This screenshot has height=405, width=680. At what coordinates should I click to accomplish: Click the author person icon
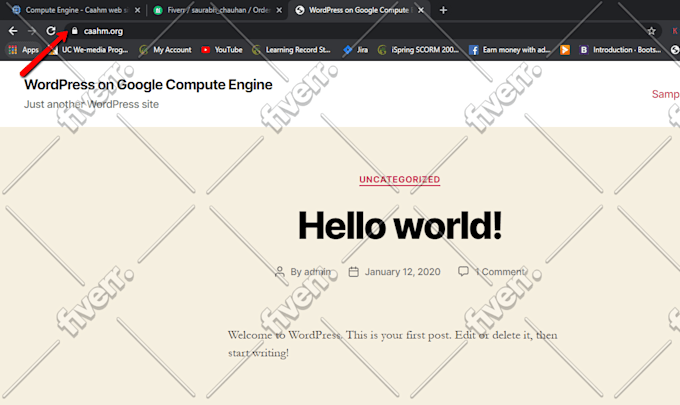280,272
